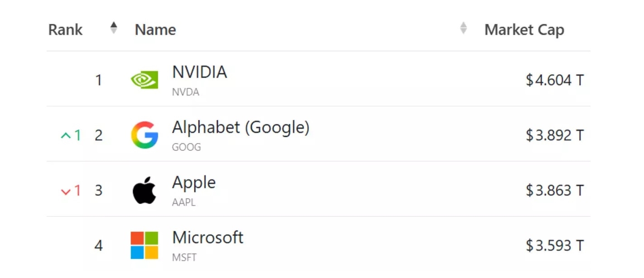
Task: Click the green rank-up arrow for Alphabet
Action: coord(66,135)
